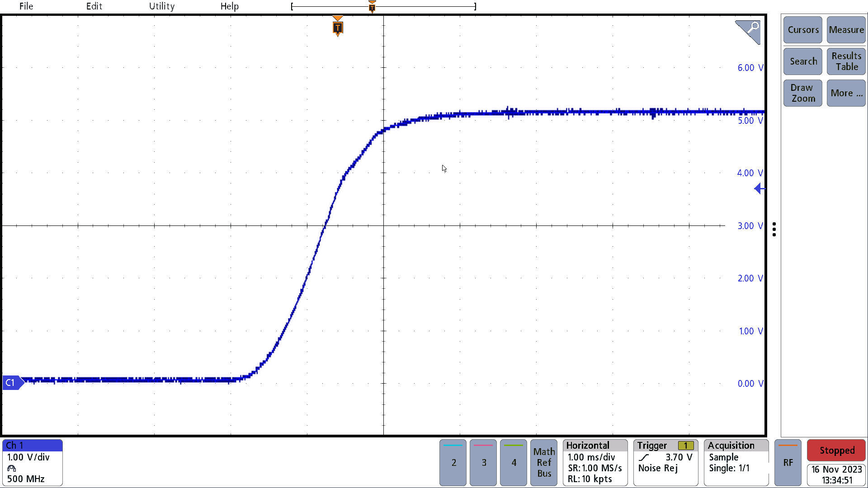Click the 500 MHz bandwidth value

26,479
